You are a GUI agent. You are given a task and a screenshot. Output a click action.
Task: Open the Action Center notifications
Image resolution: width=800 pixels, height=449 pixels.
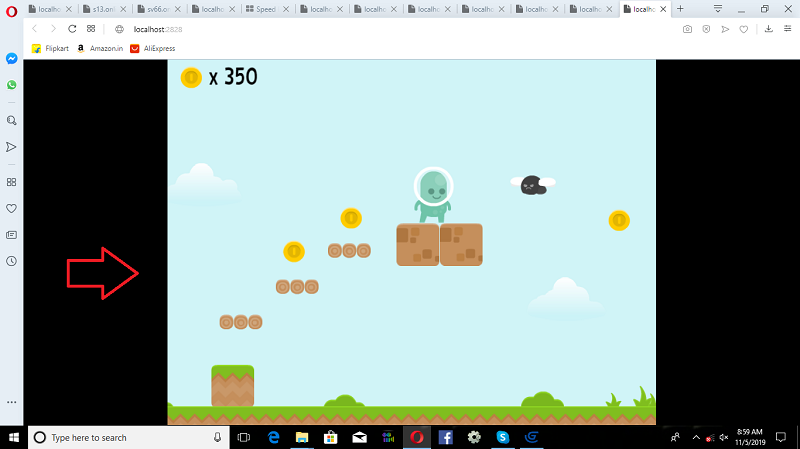click(x=781, y=437)
